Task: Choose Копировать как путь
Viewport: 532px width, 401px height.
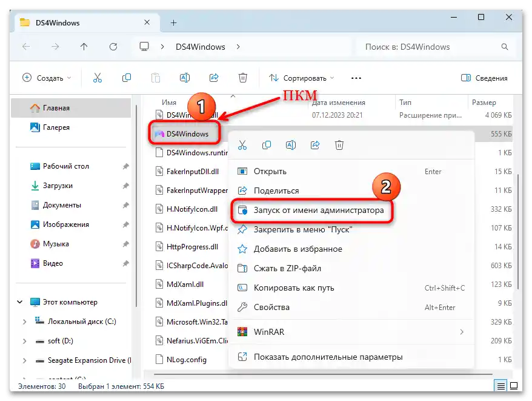Action: click(351, 288)
